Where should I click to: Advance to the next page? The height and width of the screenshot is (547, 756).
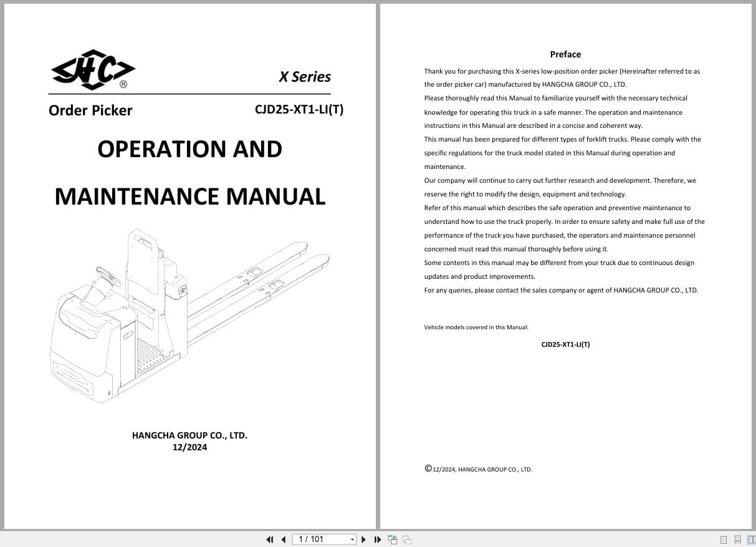[363, 539]
